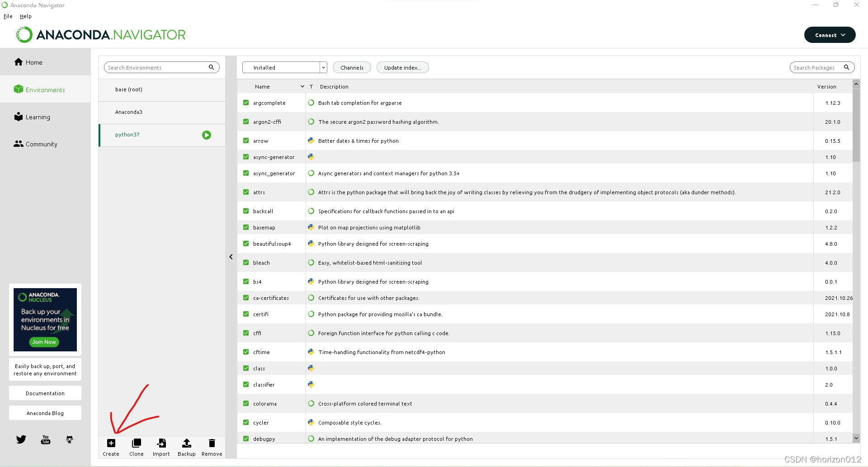Screen dimensions: 868x467
Task: Click the Search Environments magnifier icon
Action: pos(211,67)
